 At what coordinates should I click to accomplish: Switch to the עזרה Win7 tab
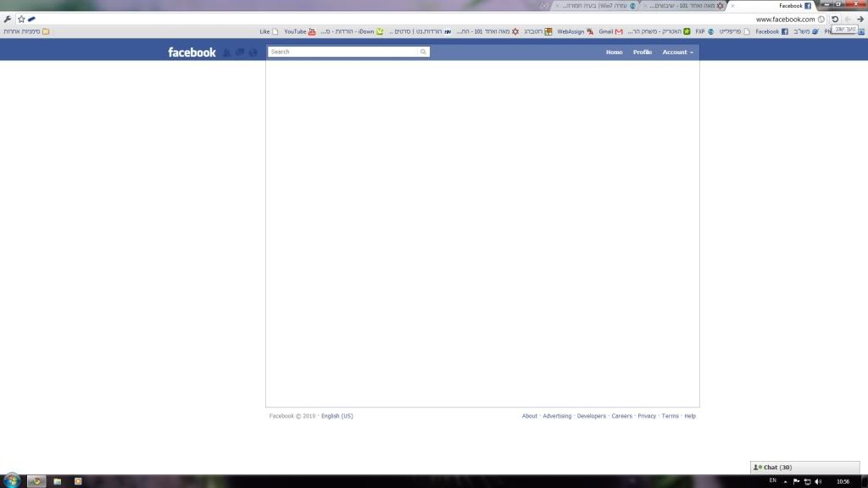tap(597, 6)
